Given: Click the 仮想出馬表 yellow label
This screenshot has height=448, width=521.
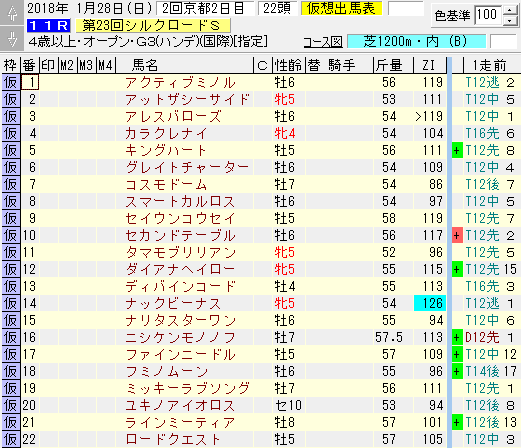Looking at the screenshot, I should [x=341, y=8].
